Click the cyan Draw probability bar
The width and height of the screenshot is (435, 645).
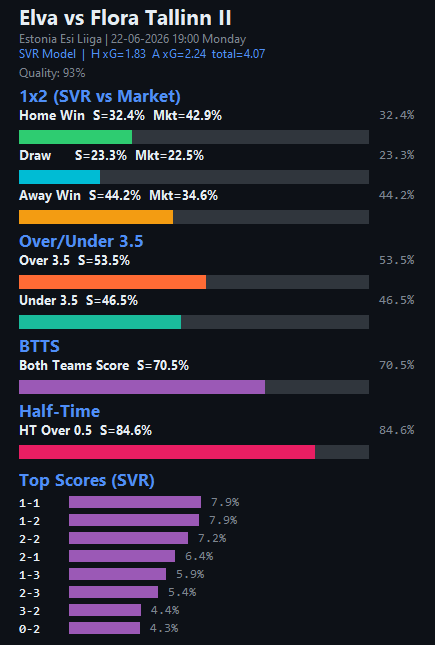pos(59,177)
